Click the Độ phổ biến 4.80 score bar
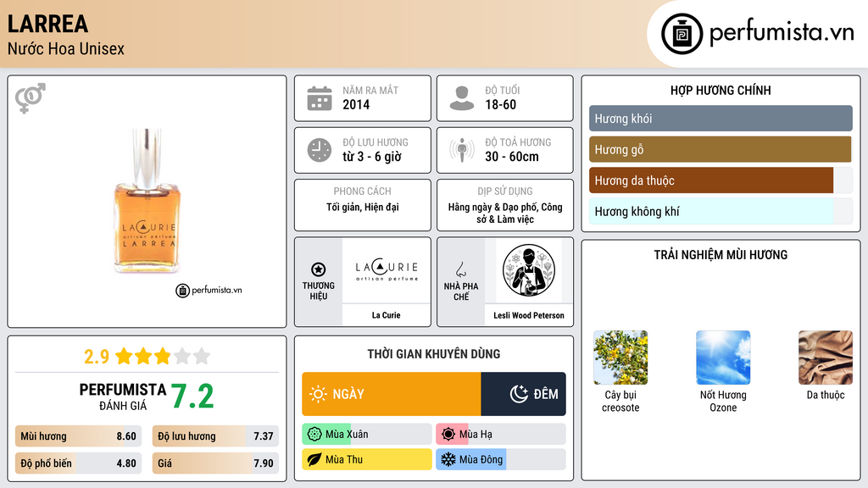The width and height of the screenshot is (868, 488). click(79, 463)
